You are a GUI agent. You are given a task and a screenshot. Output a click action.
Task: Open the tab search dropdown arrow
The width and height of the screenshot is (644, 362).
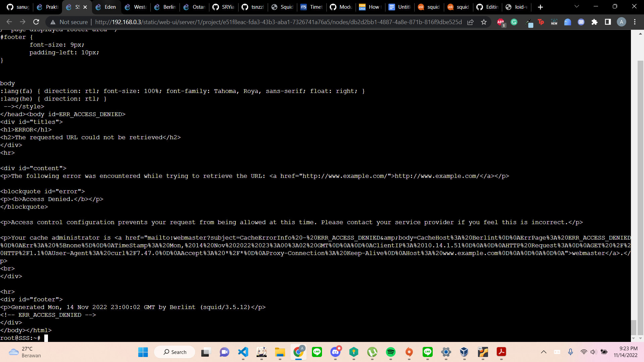577,6
